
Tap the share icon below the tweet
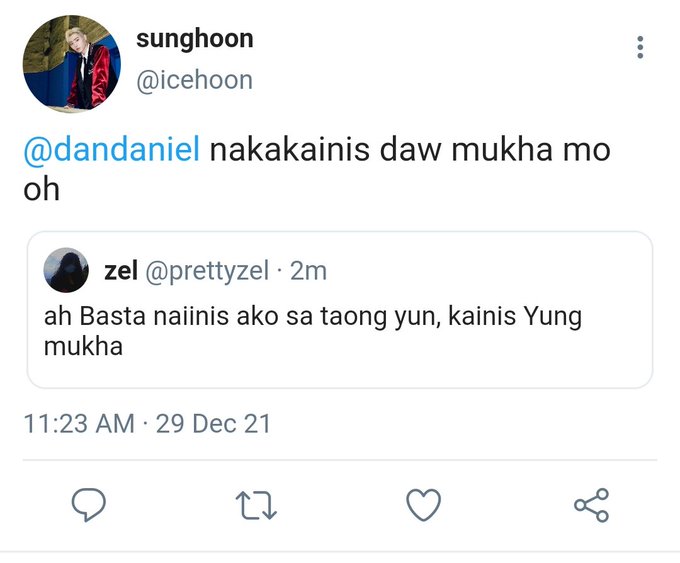click(x=591, y=505)
